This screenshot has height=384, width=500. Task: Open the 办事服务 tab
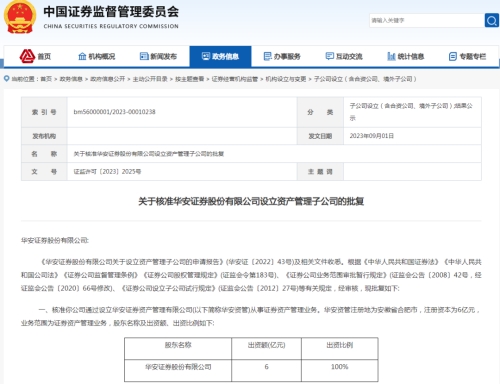282,56
